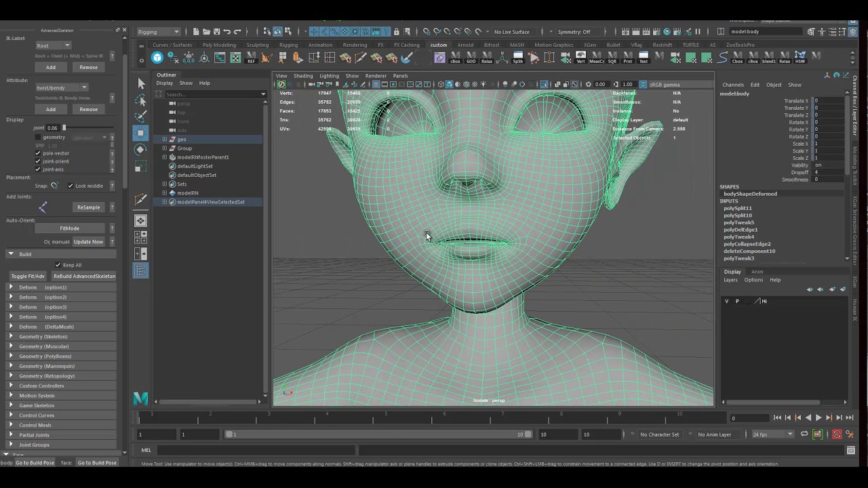Select the arrow Select tool in the toolbox

point(140,83)
